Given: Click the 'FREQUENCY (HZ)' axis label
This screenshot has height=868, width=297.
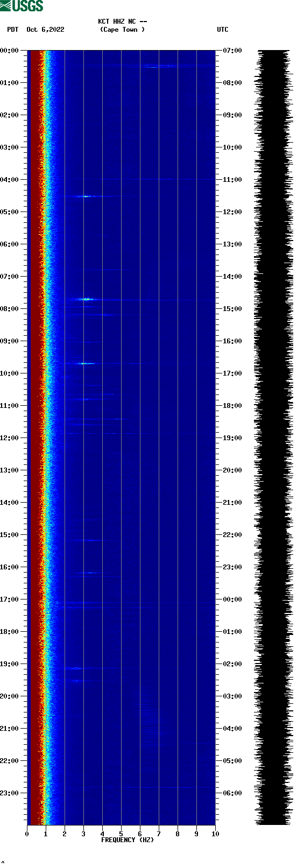Looking at the screenshot, I should click(128, 840).
